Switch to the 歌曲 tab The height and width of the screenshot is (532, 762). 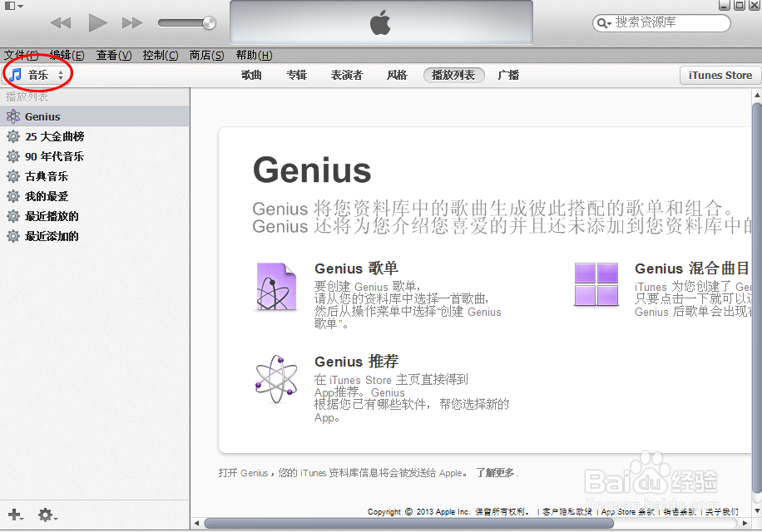point(251,76)
